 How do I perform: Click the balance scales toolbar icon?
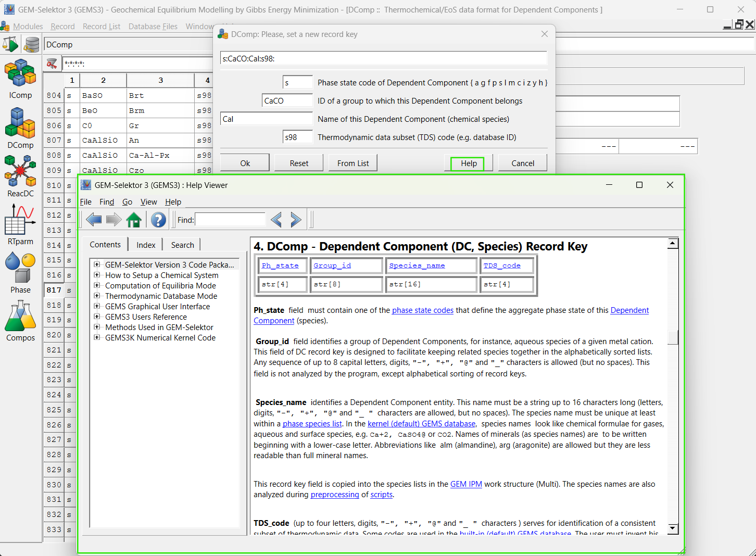(x=10, y=44)
